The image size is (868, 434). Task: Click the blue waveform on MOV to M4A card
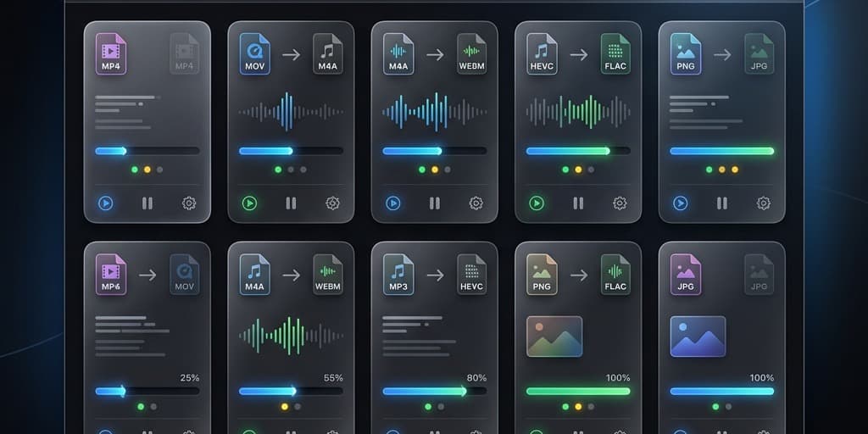tap(291, 111)
